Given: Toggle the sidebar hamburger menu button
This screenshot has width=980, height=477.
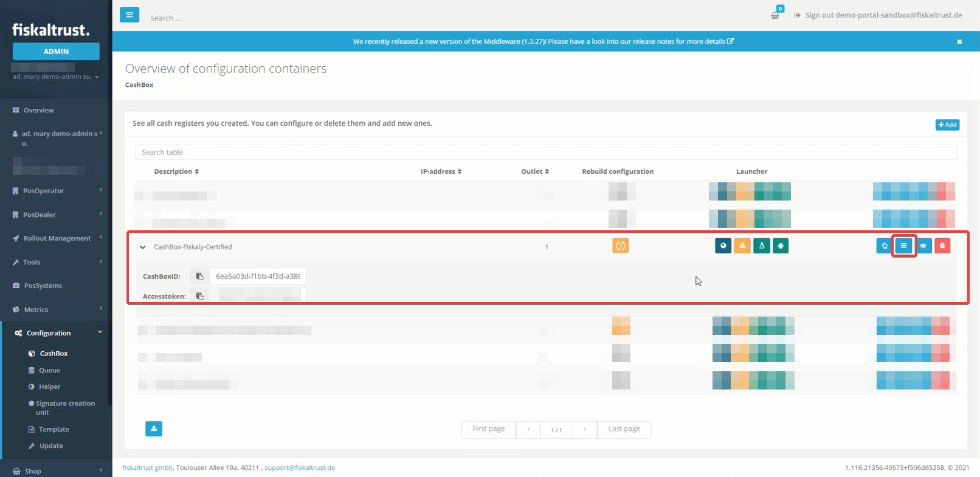Looking at the screenshot, I should 129,15.
